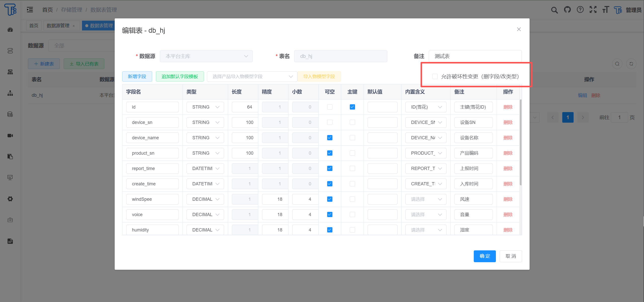Image resolution: width=644 pixels, height=302 pixels.
Task: Click the field name input windSpee
Action: [152, 199]
